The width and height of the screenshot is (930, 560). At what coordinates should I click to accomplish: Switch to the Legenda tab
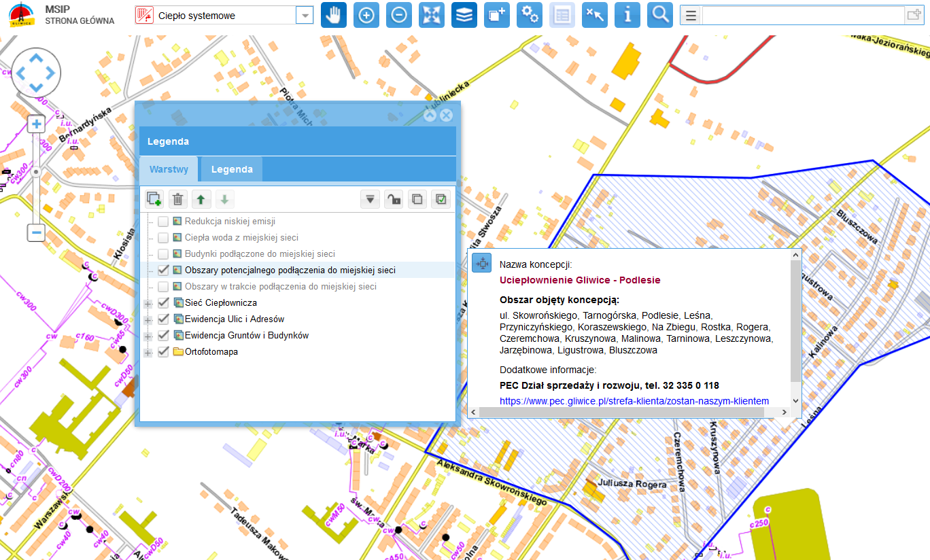pos(232,169)
